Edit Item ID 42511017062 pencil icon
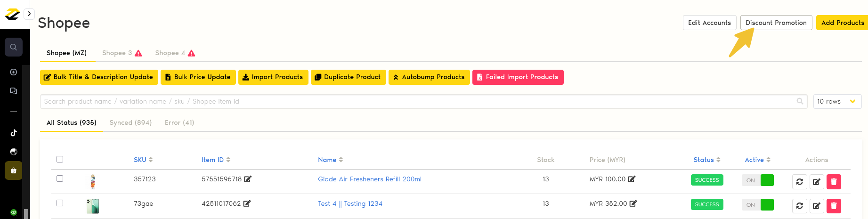Image resolution: width=868 pixels, height=219 pixels. click(x=247, y=203)
